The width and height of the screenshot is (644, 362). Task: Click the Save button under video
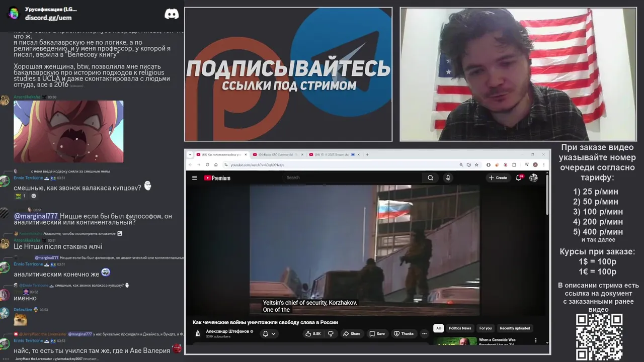pos(377,333)
